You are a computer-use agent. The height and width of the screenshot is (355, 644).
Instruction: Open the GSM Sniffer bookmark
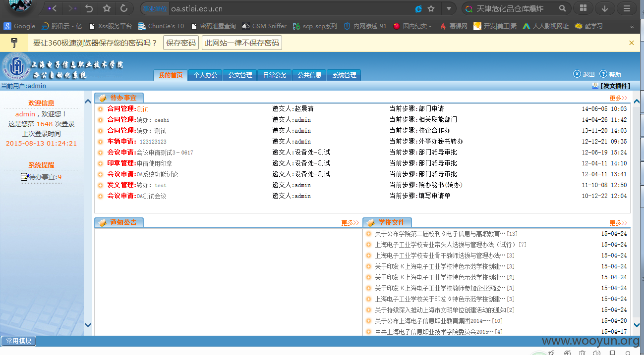[x=264, y=26]
